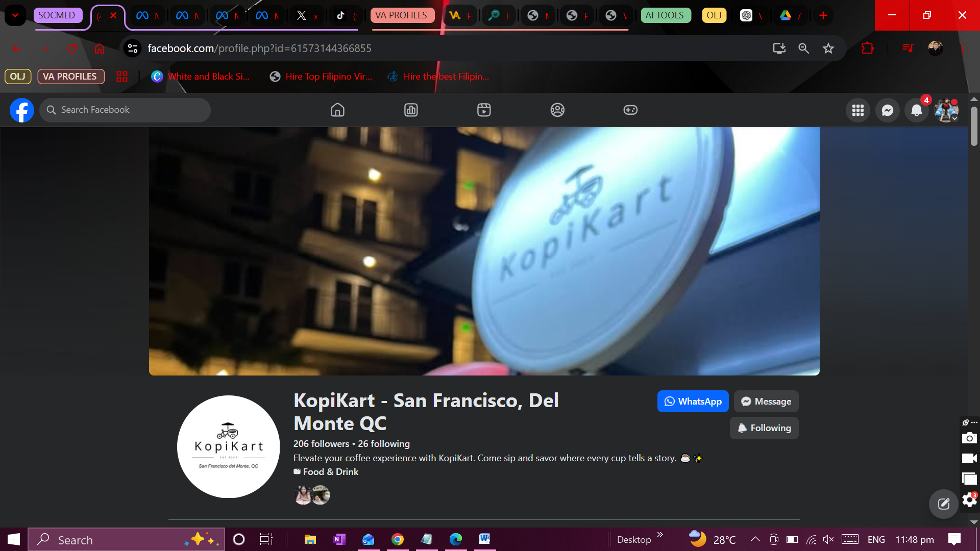This screenshot has width=980, height=551.
Task: Go to Facebook Home feed tab
Action: point(337,110)
